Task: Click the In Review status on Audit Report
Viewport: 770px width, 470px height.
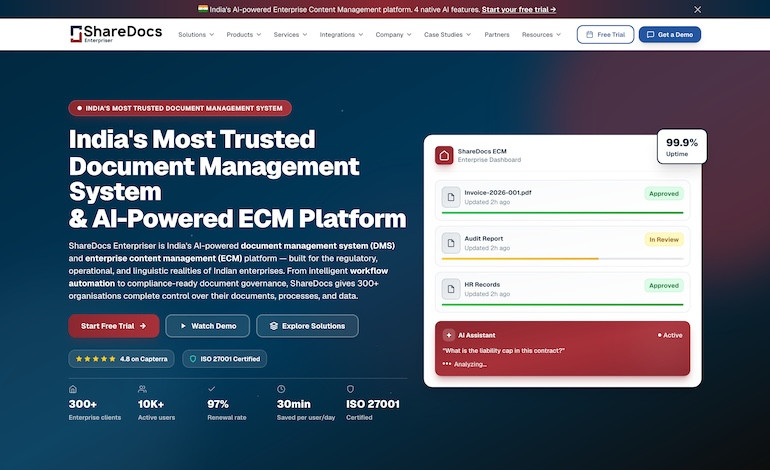Action: pyautogui.click(x=664, y=240)
